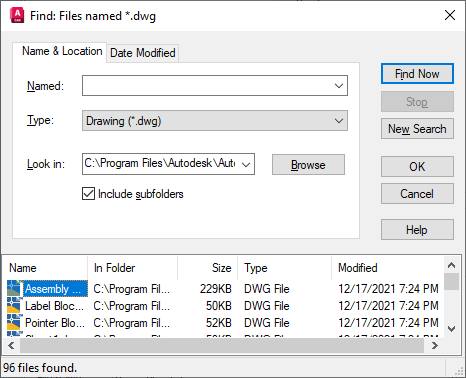Image resolution: width=466 pixels, height=378 pixels.
Task: Click the horizontal scroll right arrow
Action: coord(435,346)
